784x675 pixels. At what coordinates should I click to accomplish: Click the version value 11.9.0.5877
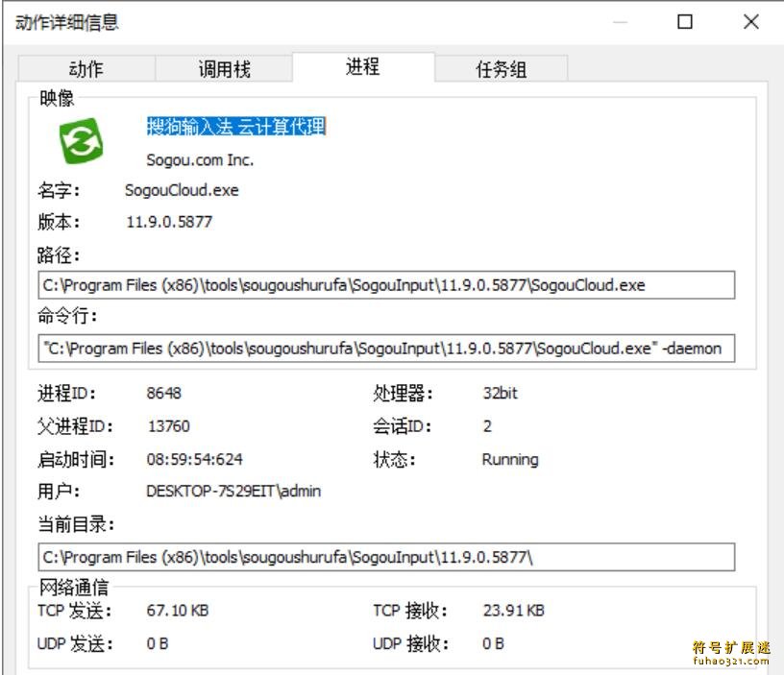(x=169, y=222)
